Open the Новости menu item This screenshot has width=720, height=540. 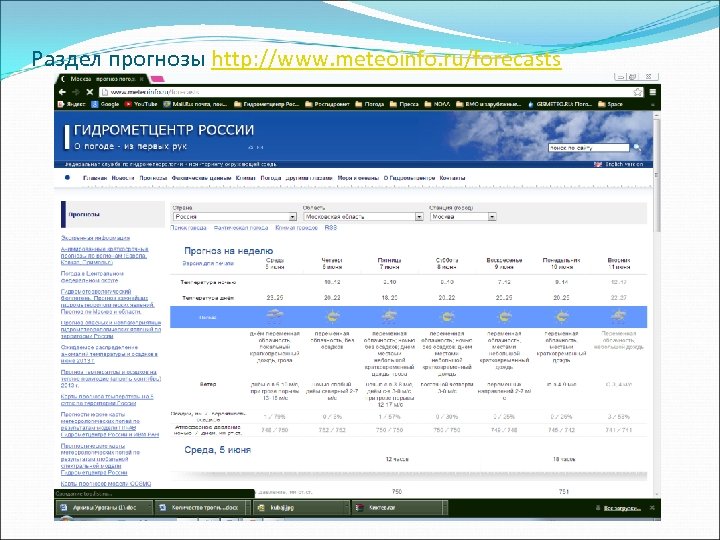pyautogui.click(x=123, y=178)
